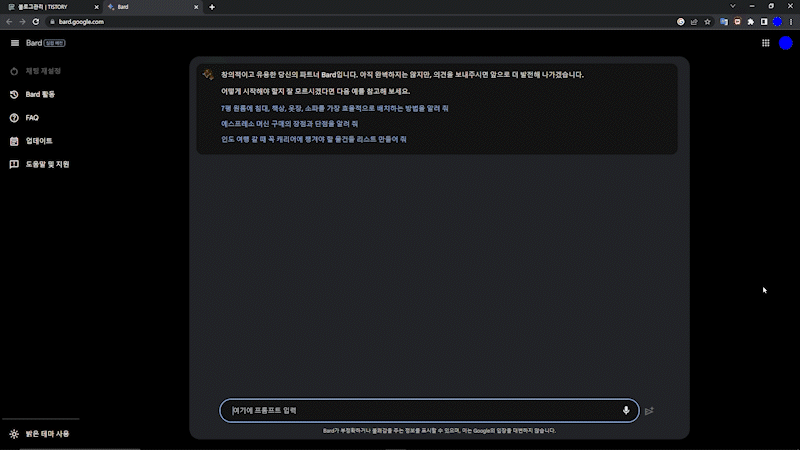Try the espresso machine pros and cons example
The height and width of the screenshot is (450, 800).
[x=289, y=123]
